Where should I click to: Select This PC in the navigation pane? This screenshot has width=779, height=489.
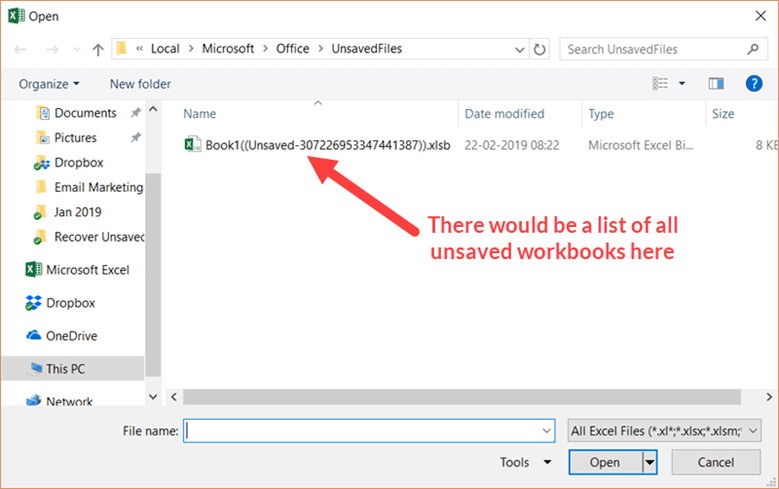click(73, 369)
